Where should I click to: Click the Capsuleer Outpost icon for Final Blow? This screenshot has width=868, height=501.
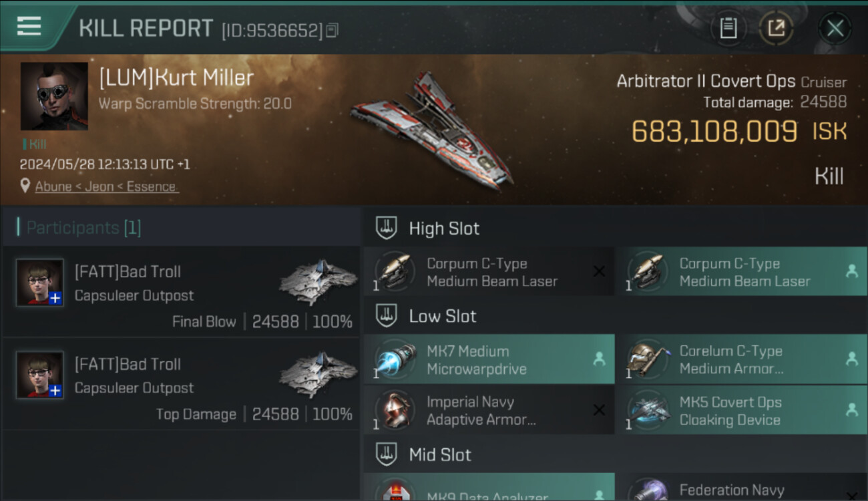(318, 283)
